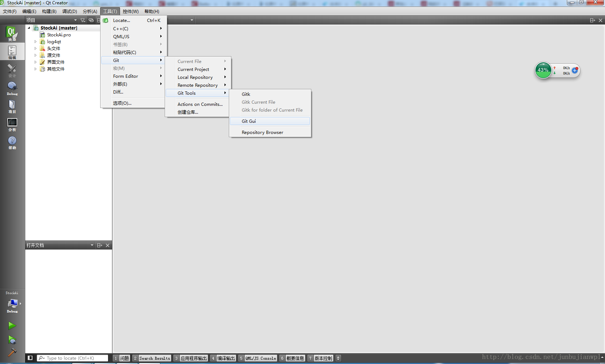Toggle the sidebar visibility button
Image resolution: width=605 pixels, height=364 pixels.
click(x=30, y=358)
